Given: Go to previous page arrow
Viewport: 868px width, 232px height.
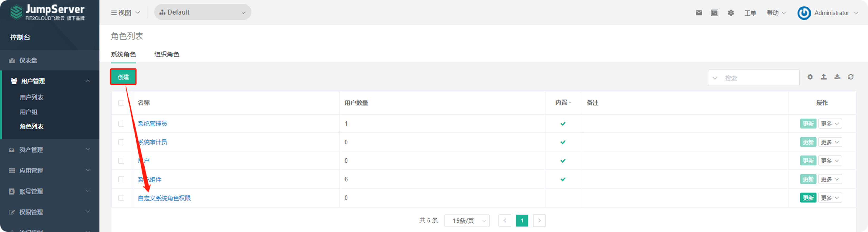Looking at the screenshot, I should (x=505, y=221).
